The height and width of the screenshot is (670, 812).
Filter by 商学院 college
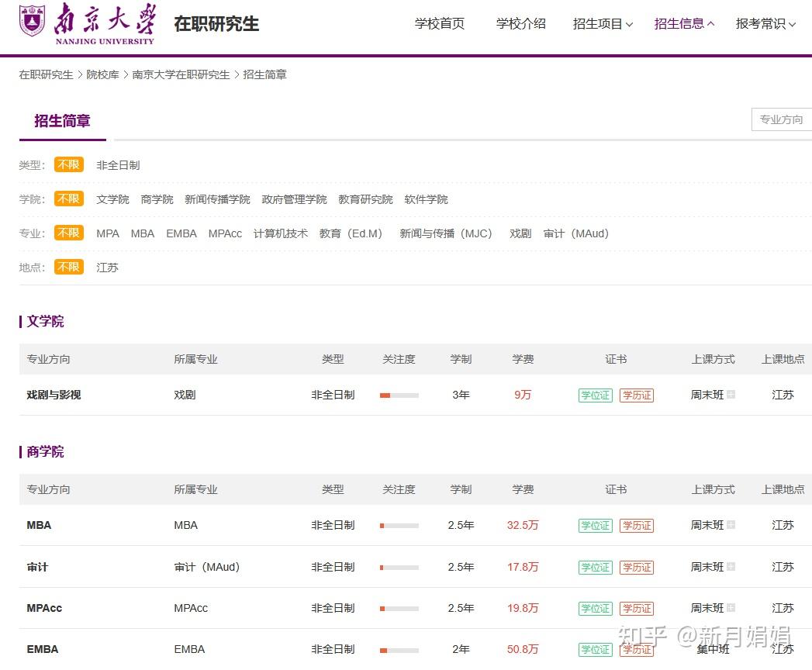(157, 199)
